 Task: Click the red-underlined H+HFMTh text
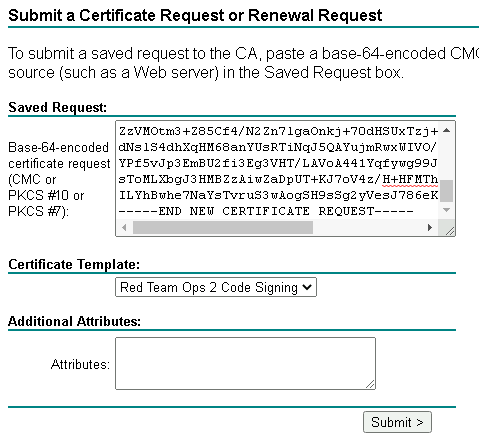410,179
